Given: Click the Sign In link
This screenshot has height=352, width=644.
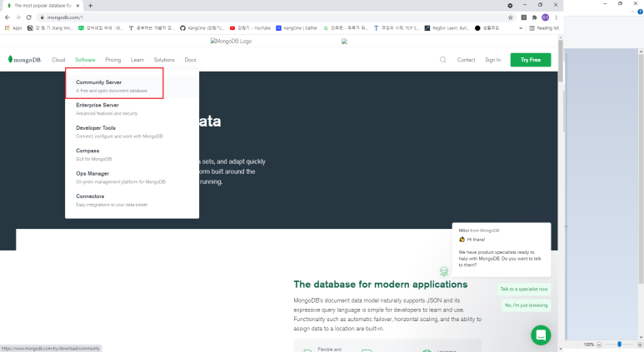Looking at the screenshot, I should [492, 59].
